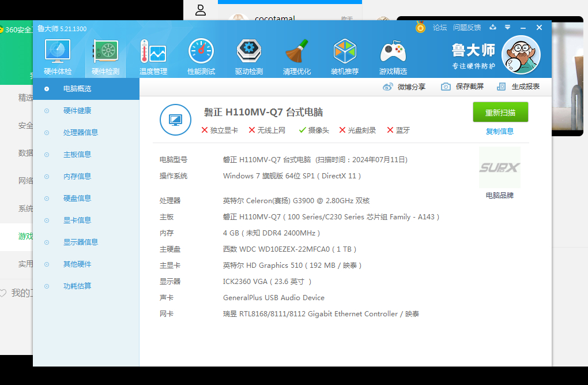The height and width of the screenshot is (385, 588).
Task: Open the 硬件体检 hardware checkup tab
Action: (58, 57)
